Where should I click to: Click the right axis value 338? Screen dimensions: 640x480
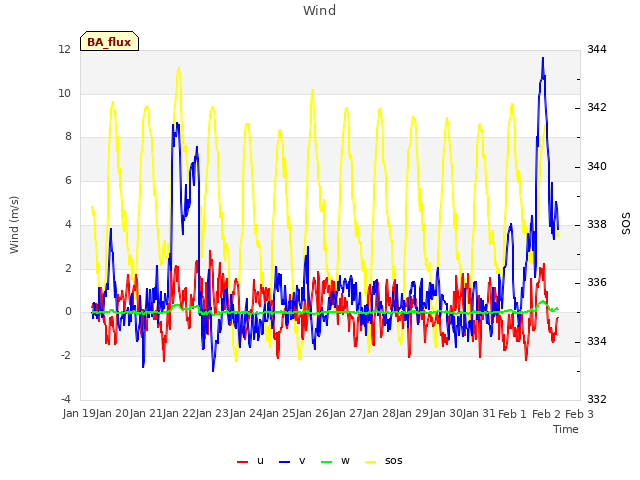point(597,224)
